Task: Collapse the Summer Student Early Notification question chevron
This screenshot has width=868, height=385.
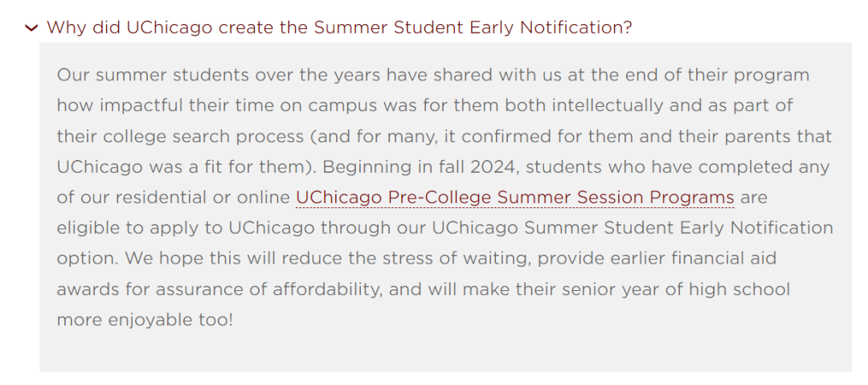Action: (x=31, y=27)
